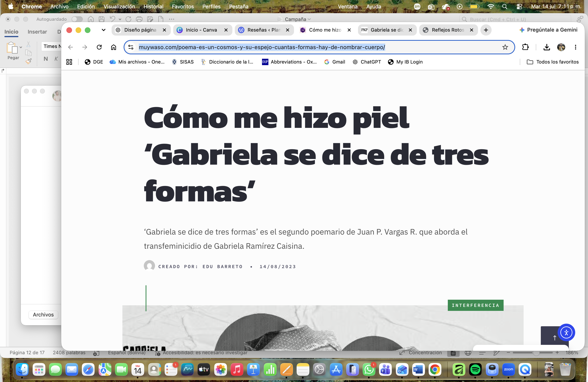This screenshot has width=588, height=382.
Task: Click the Chrome address bar URL
Action: [262, 47]
